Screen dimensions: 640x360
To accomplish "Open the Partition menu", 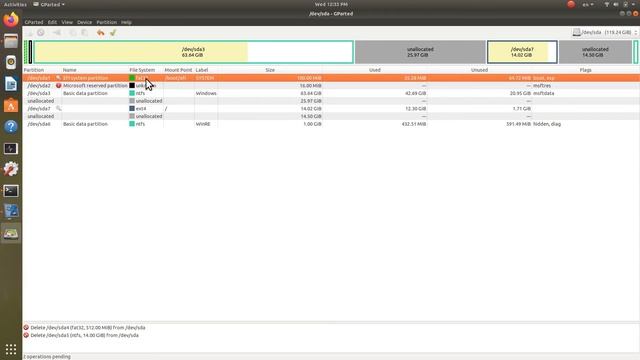I will pos(107,22).
